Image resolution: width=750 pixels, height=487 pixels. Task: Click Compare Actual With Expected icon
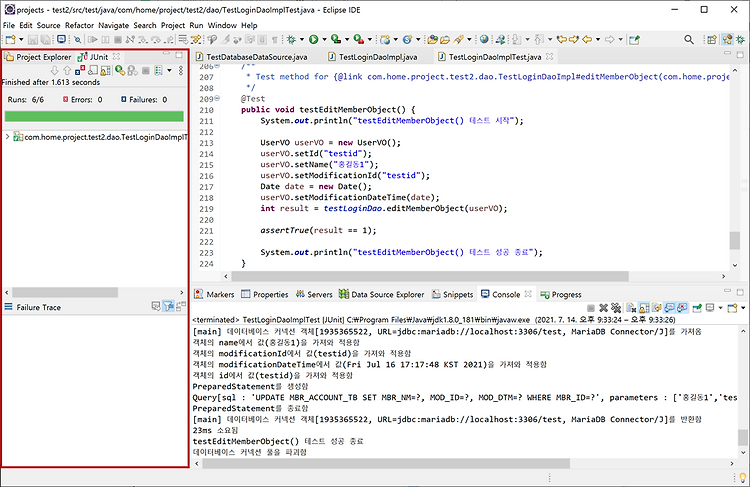(181, 306)
